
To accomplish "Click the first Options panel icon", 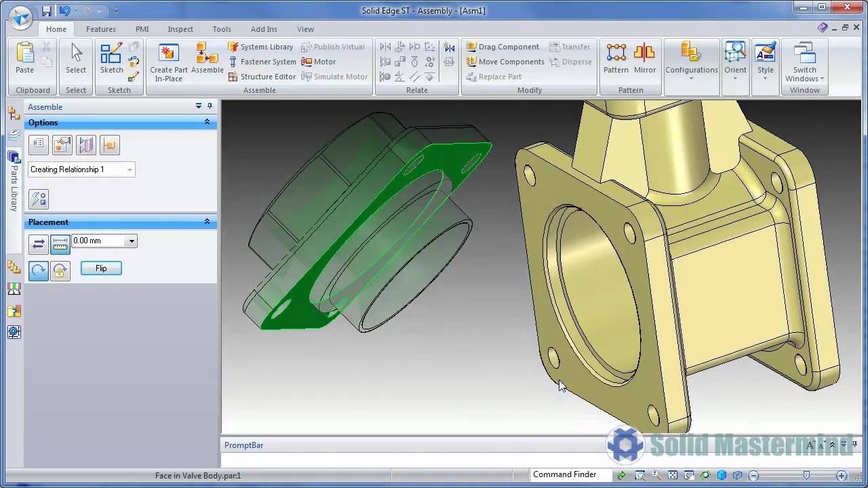I will (x=39, y=144).
